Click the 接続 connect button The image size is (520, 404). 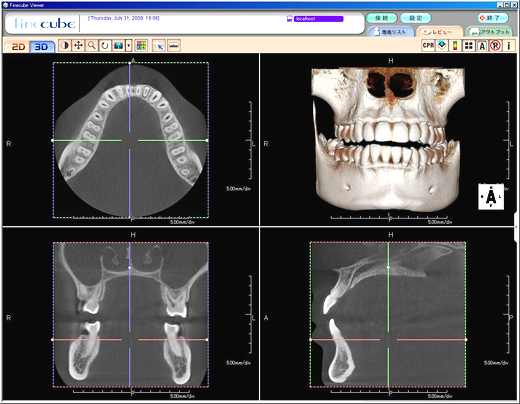(x=382, y=18)
